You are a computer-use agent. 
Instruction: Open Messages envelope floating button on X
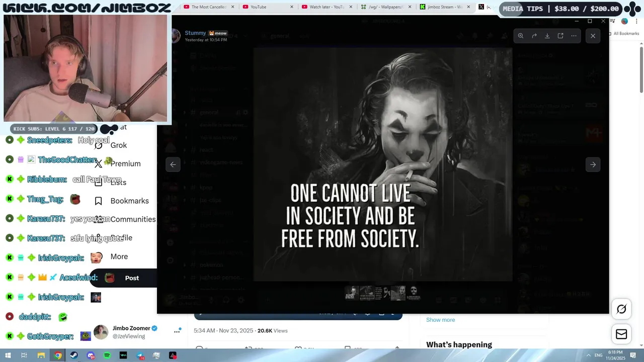point(621,334)
